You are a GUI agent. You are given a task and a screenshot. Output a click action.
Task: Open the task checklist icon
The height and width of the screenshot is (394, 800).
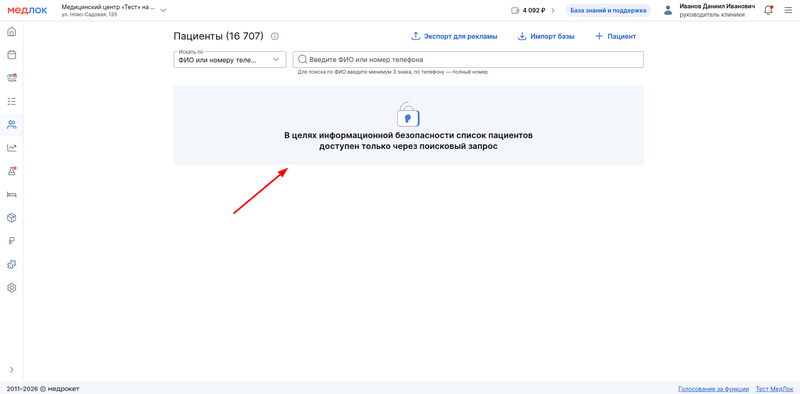tap(11, 101)
